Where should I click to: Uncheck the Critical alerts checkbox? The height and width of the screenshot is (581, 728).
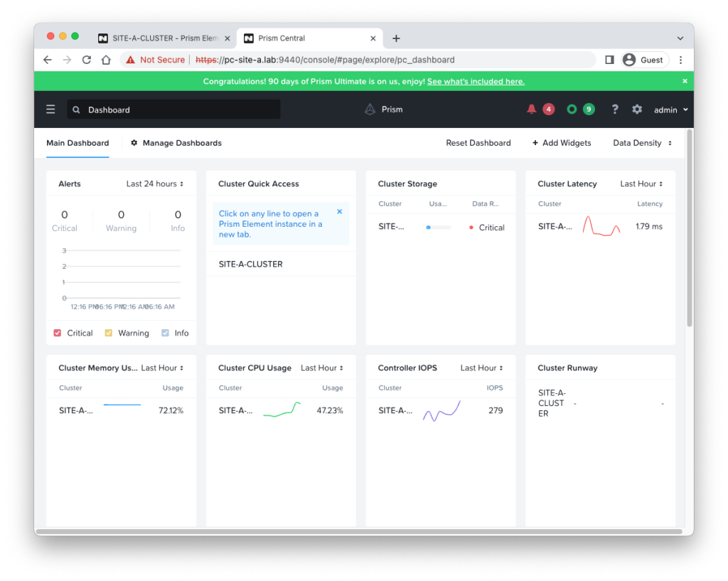[58, 333]
